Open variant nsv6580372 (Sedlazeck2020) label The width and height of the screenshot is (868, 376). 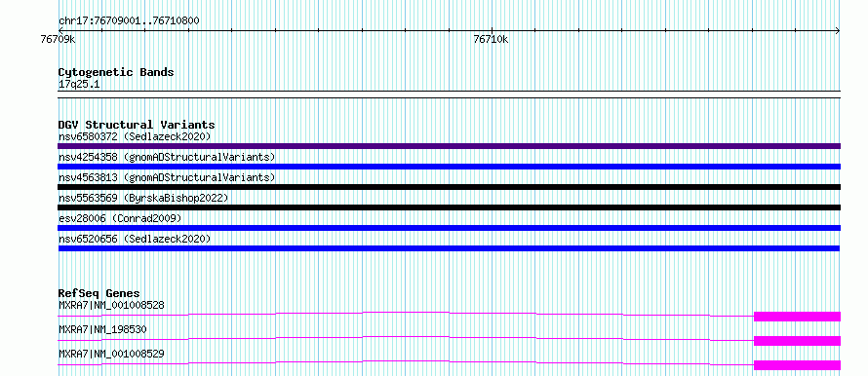point(135,136)
